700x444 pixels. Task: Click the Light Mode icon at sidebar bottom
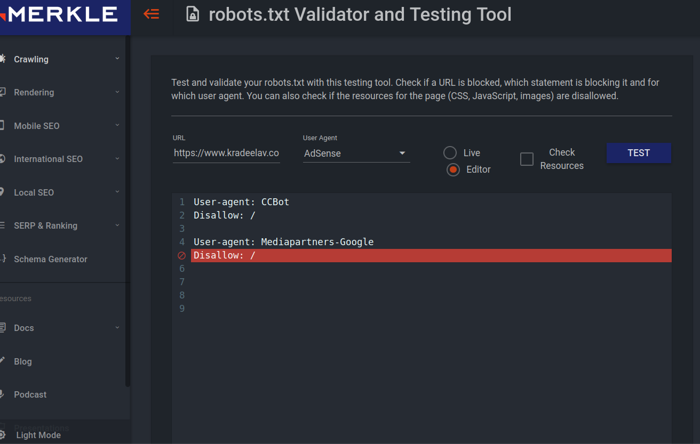pos(2,435)
